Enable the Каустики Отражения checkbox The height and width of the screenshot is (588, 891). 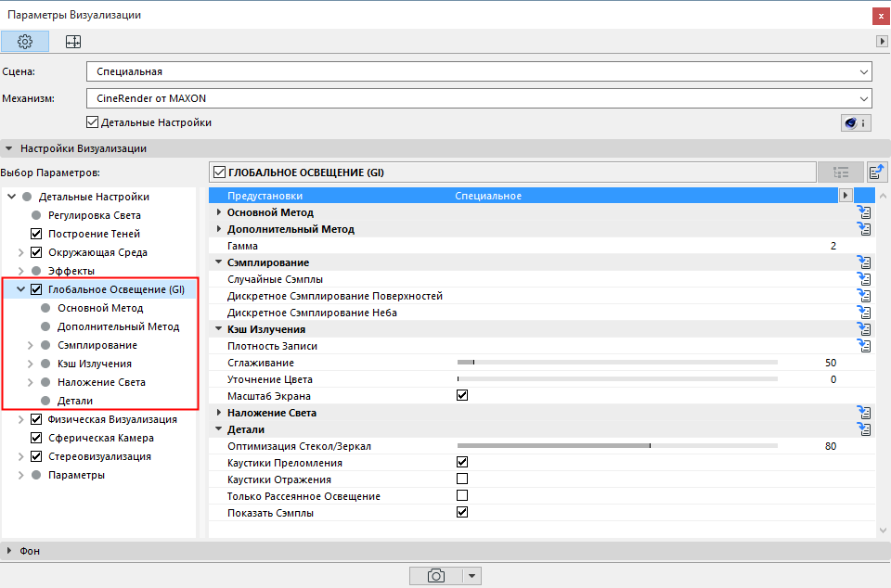[x=462, y=479]
